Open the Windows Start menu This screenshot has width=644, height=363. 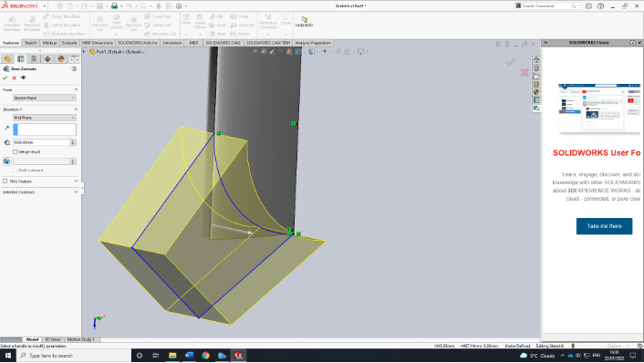click(8, 356)
